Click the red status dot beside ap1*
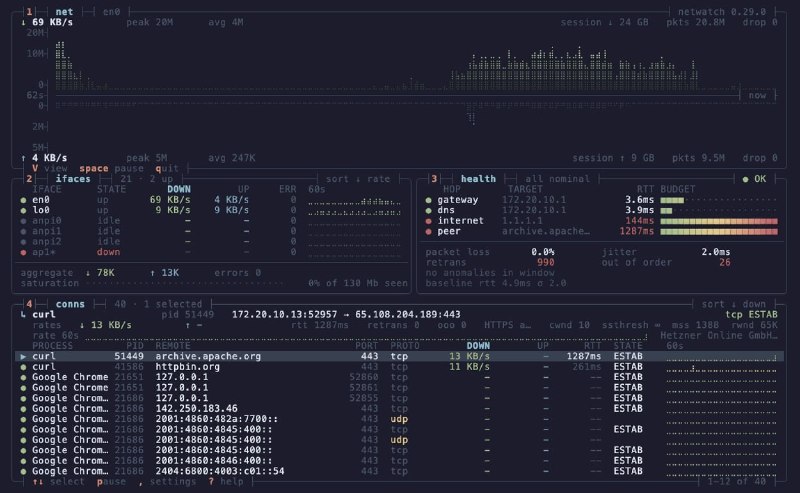800x493 pixels. coord(23,252)
